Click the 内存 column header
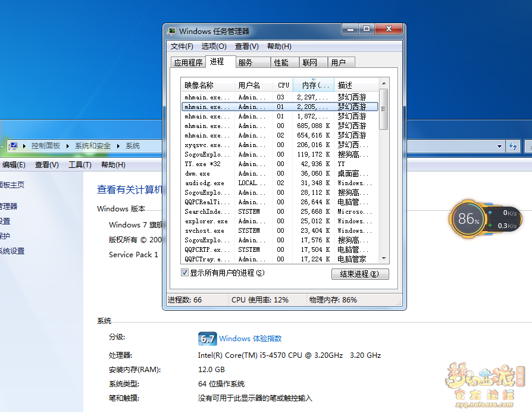 pyautogui.click(x=314, y=85)
